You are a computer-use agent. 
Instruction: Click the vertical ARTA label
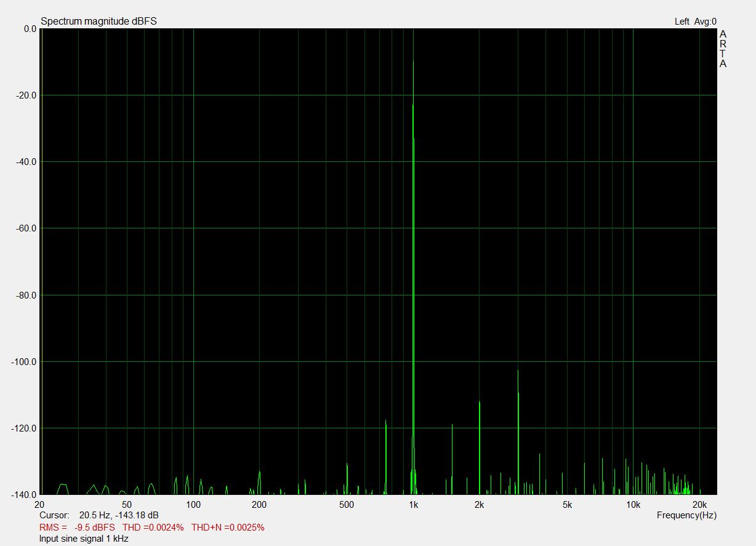tap(723, 49)
